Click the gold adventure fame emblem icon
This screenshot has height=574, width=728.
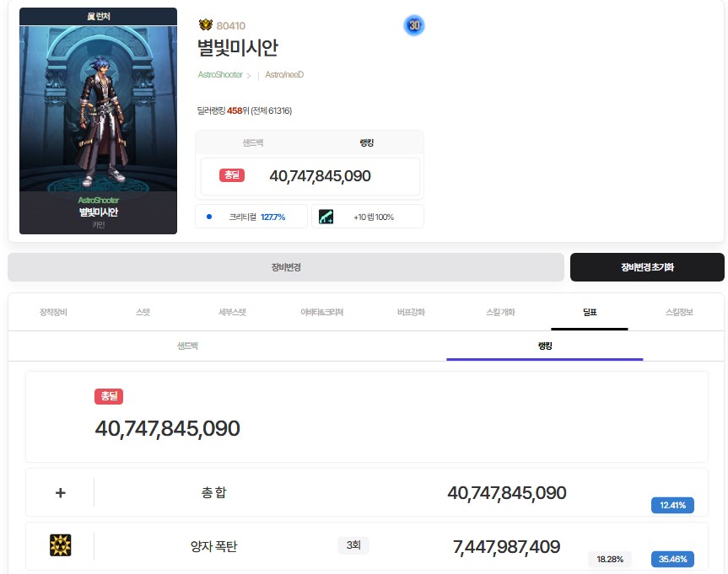pyautogui.click(x=206, y=25)
